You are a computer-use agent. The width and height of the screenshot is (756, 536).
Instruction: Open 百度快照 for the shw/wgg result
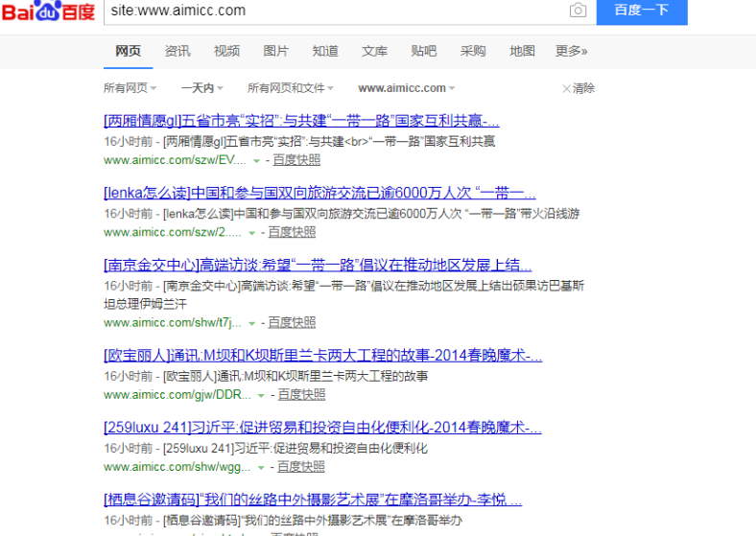(301, 467)
